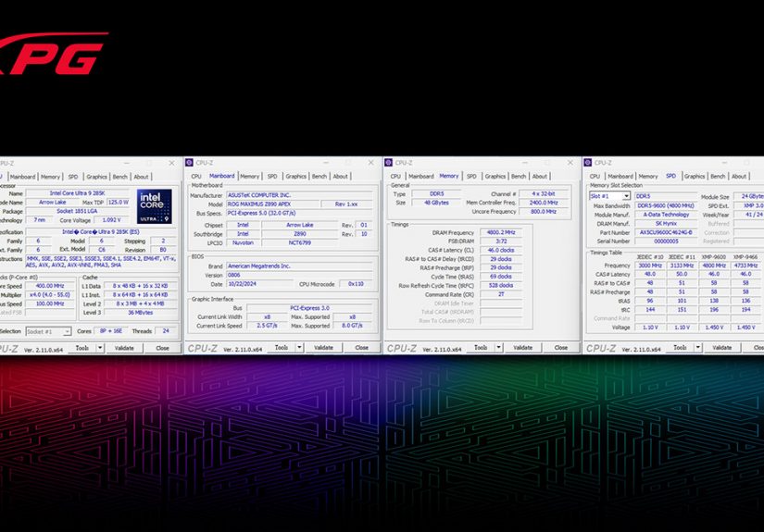Click the AX5CU9600C4624G-B part number field
This screenshot has width=764, height=532.
point(665,232)
